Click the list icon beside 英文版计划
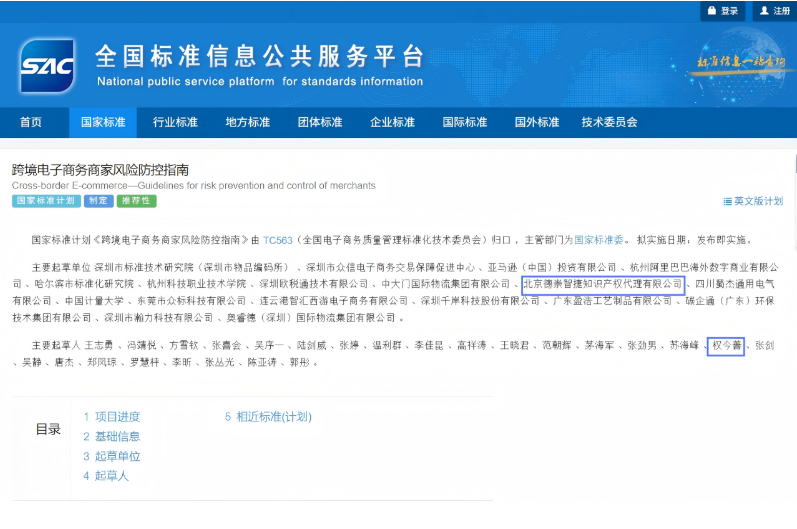Screen dimensions: 797x529 point(727,201)
